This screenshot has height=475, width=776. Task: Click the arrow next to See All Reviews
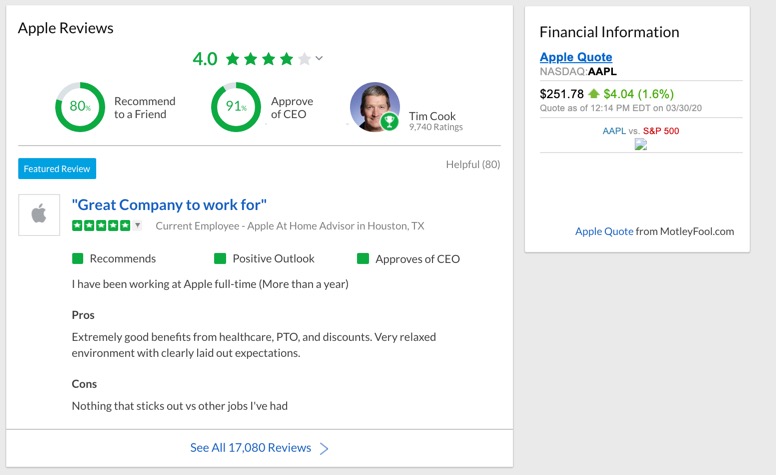click(x=324, y=448)
